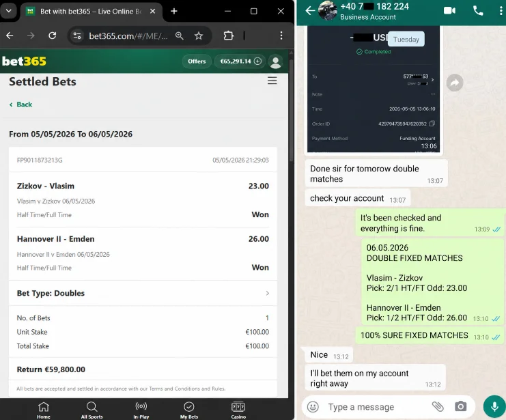Open the account profile icon
This screenshot has width=506, height=420.
coord(276,61)
